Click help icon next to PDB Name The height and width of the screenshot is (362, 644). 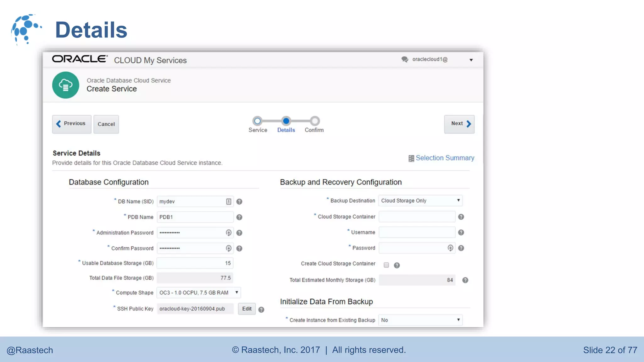(x=239, y=217)
